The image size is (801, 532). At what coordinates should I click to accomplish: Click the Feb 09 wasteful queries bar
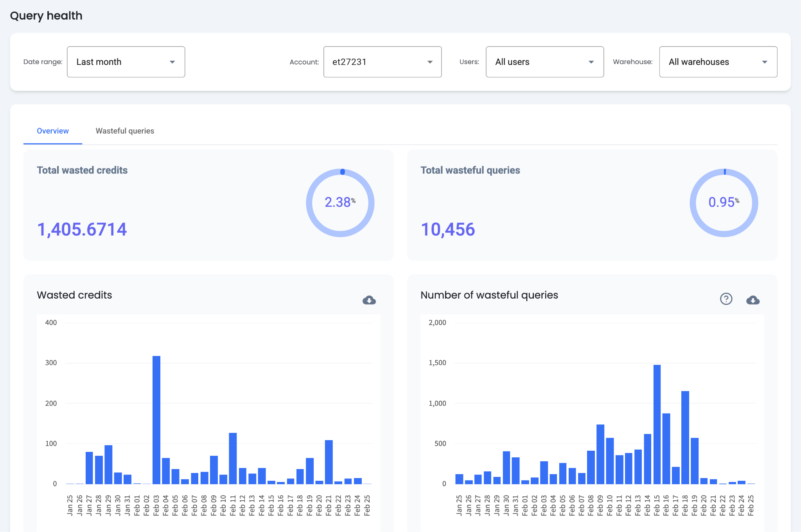click(600, 454)
